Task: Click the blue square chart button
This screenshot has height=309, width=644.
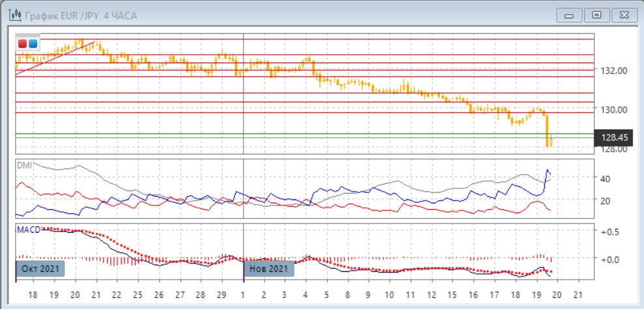Action: (x=33, y=44)
